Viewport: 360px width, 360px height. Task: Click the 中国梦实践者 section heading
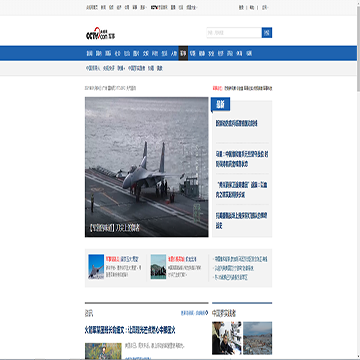224,313
